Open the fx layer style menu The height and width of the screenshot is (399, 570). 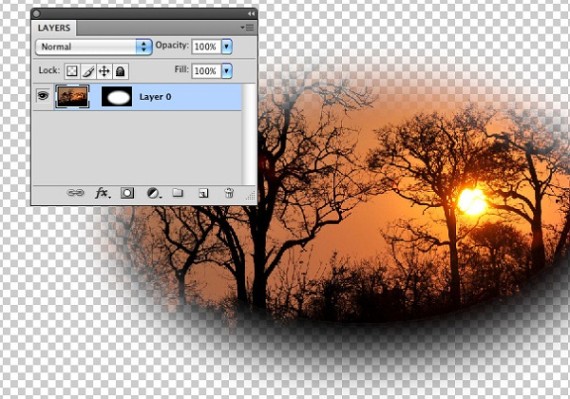pyautogui.click(x=102, y=193)
